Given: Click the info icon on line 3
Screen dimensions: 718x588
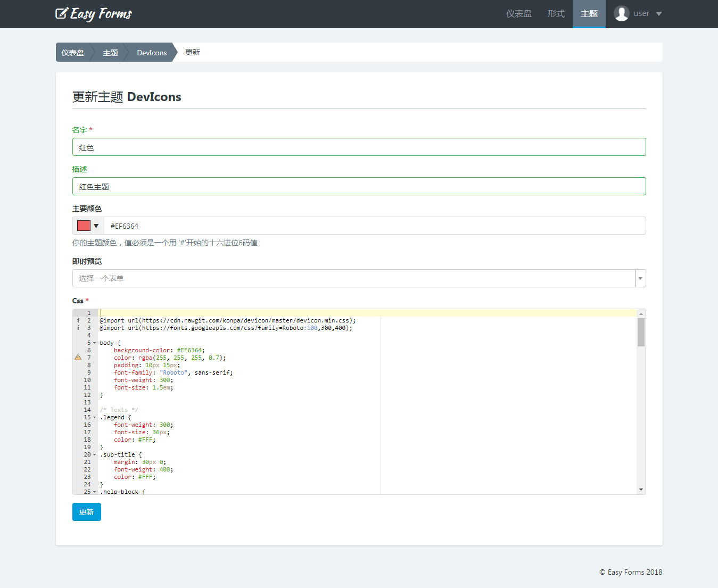Looking at the screenshot, I should pyautogui.click(x=78, y=328).
